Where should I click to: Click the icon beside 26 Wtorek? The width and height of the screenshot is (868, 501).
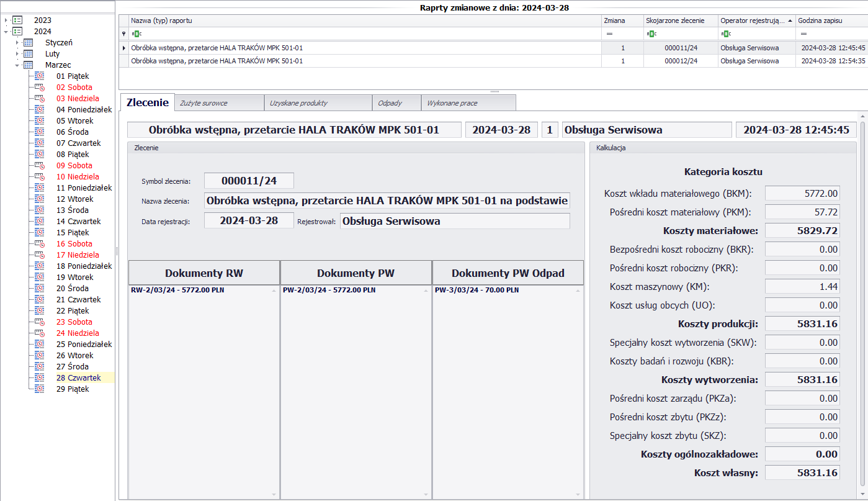[x=40, y=356]
